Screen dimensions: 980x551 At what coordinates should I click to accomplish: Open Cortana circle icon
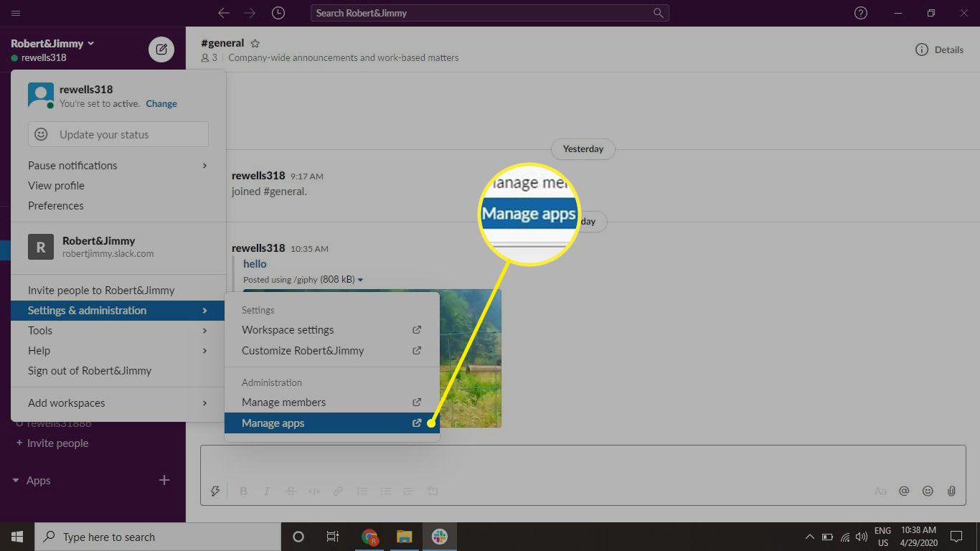pos(298,537)
